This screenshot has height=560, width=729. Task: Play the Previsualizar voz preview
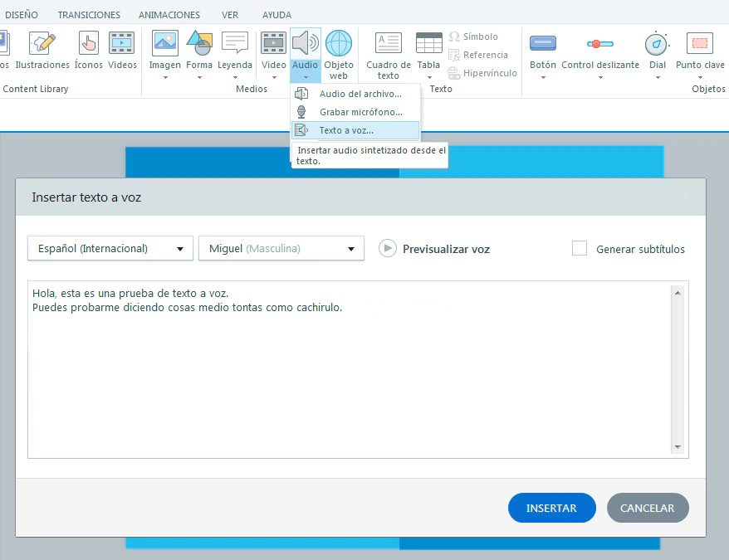pos(387,248)
